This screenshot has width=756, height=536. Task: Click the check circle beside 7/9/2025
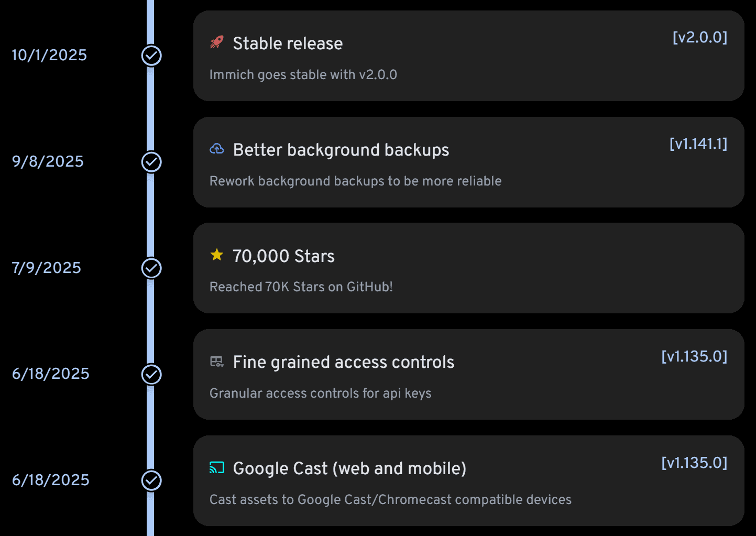point(151,268)
